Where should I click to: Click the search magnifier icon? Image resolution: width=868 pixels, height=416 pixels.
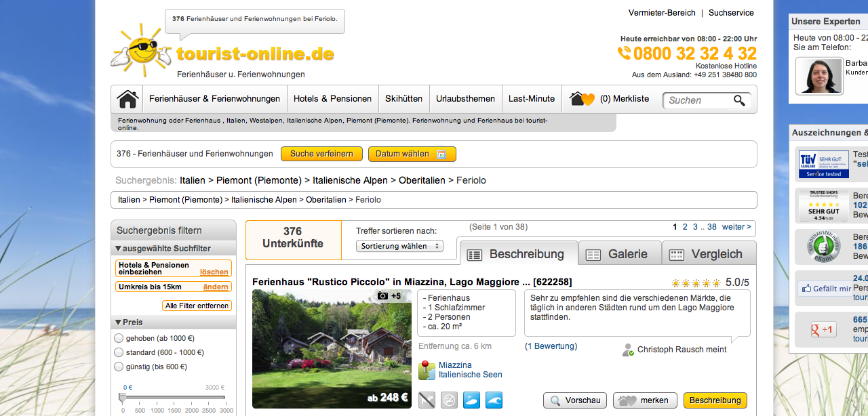pos(739,100)
